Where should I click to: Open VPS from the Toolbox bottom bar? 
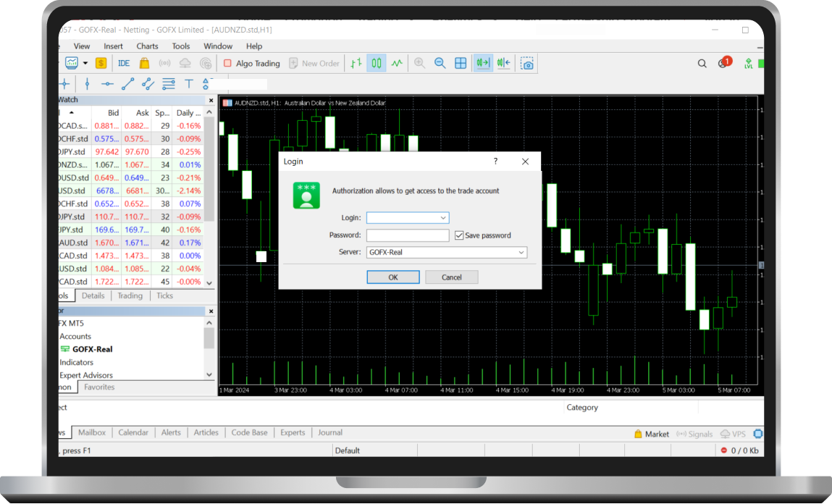click(x=733, y=434)
